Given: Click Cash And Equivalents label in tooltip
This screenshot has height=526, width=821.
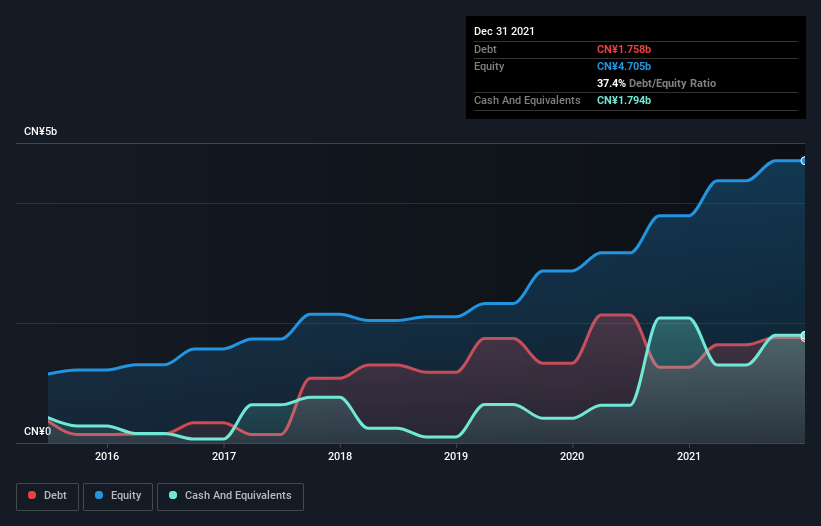Looking at the screenshot, I should pyautogui.click(x=527, y=100).
